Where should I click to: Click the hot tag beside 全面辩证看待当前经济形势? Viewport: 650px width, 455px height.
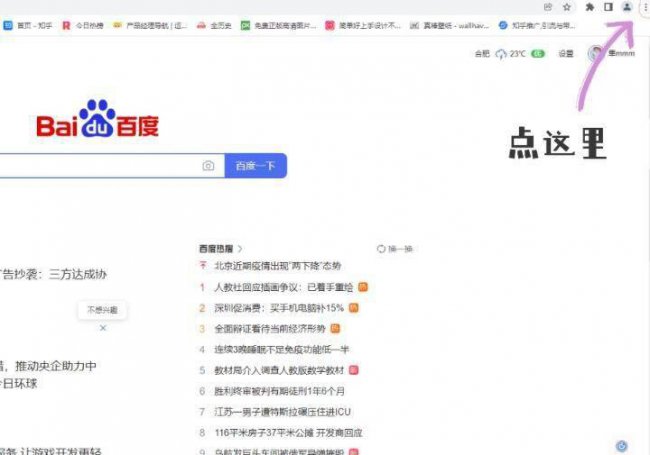click(x=335, y=329)
